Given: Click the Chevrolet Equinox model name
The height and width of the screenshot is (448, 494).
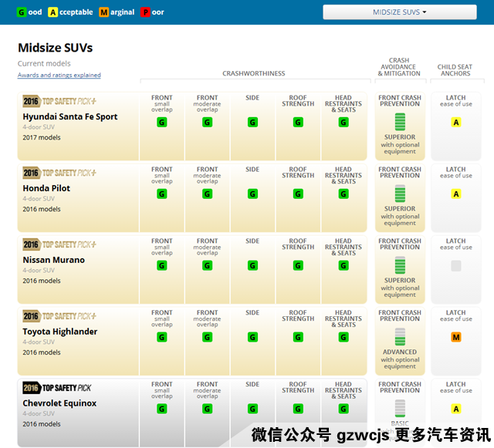Looking at the screenshot, I should click(x=59, y=403).
